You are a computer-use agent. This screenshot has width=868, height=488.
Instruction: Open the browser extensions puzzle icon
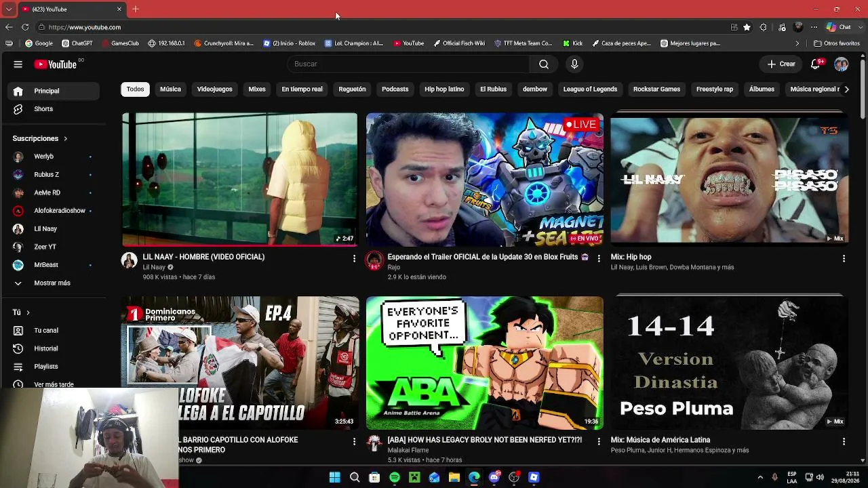pyautogui.click(x=764, y=27)
